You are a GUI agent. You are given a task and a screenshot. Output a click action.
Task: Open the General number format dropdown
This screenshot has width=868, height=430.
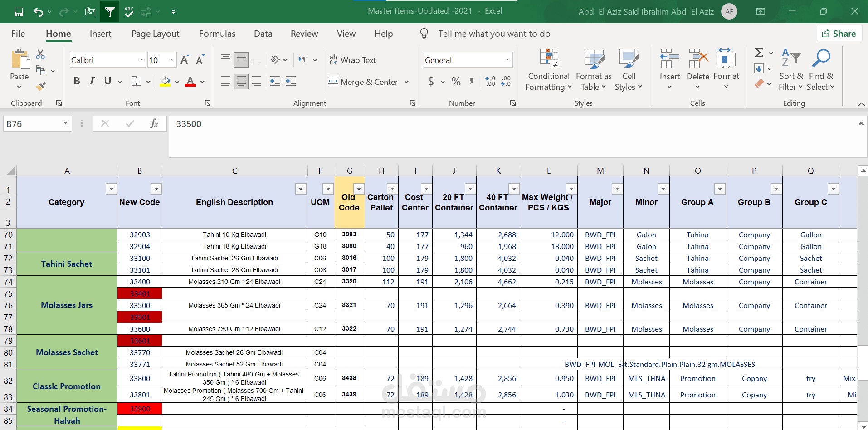coord(507,60)
